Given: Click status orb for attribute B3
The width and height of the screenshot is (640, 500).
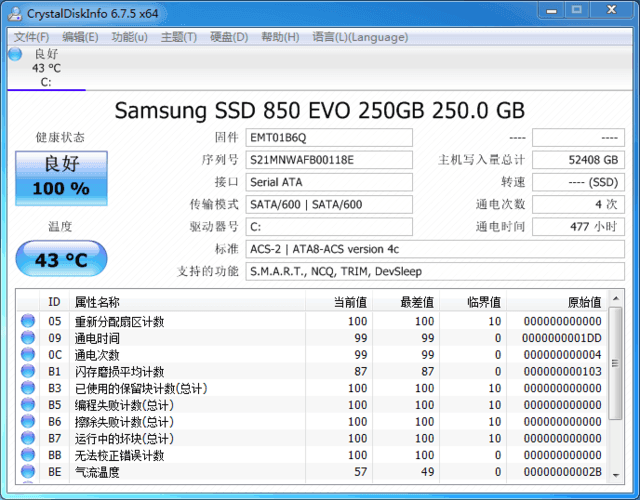Looking at the screenshot, I should click(28, 388).
